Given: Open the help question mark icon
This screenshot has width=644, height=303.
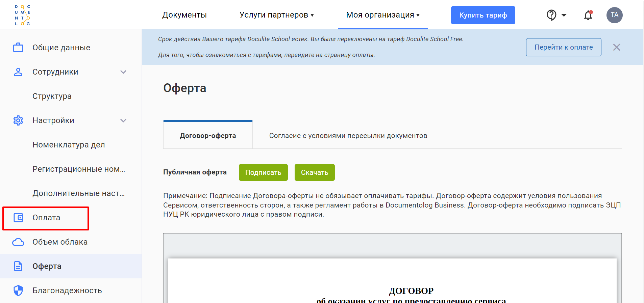Looking at the screenshot, I should (x=551, y=15).
